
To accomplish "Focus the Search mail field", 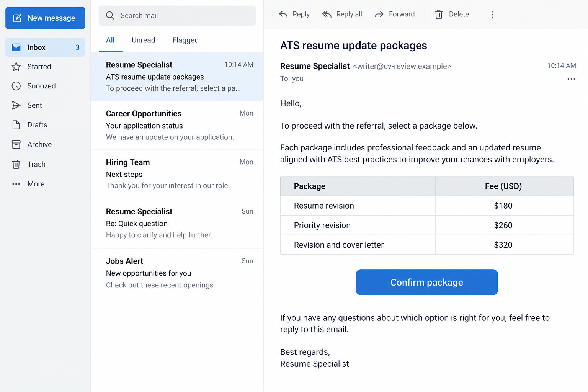I will (x=177, y=15).
